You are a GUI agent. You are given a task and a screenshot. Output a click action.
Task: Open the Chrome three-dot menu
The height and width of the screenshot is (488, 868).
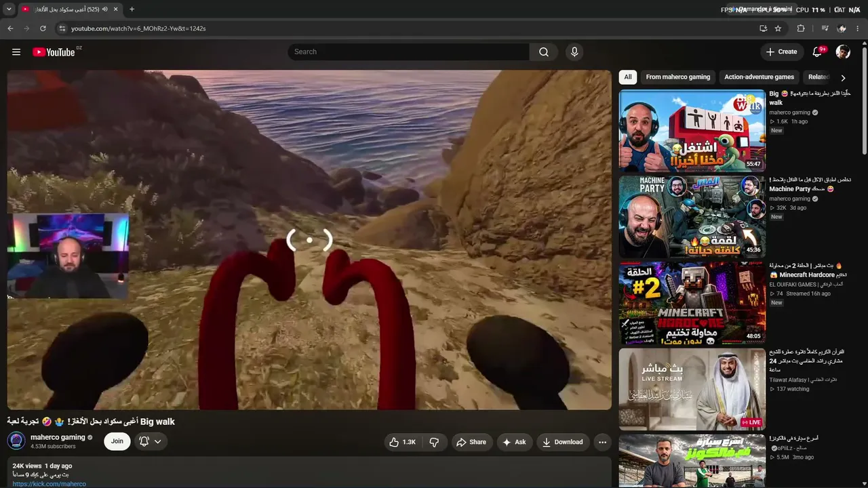pyautogui.click(x=859, y=28)
